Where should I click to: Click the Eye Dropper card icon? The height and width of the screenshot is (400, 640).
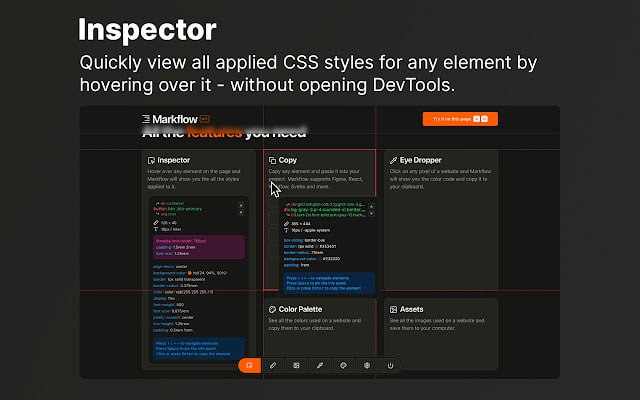[393, 160]
